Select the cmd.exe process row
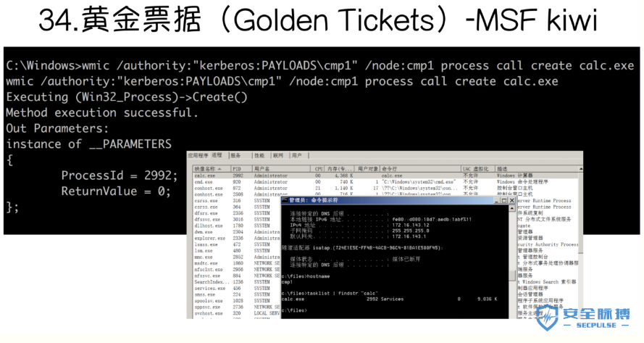This screenshot has height=343, width=644. click(x=385, y=182)
